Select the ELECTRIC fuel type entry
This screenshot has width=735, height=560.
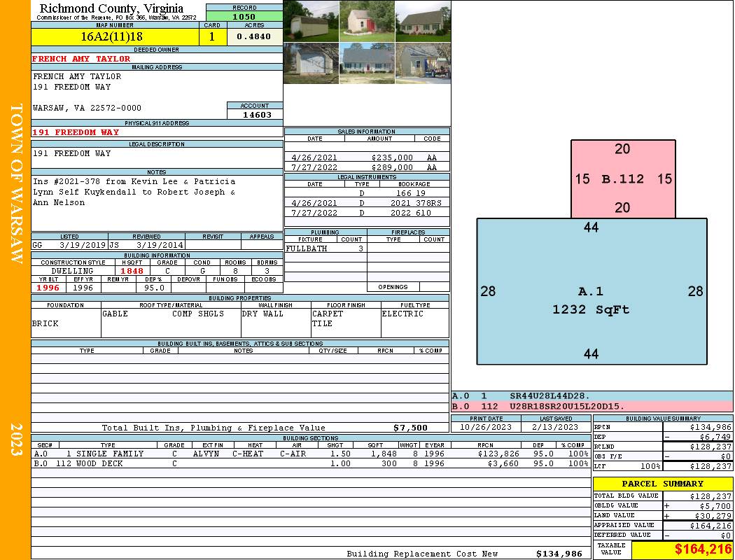click(x=402, y=314)
